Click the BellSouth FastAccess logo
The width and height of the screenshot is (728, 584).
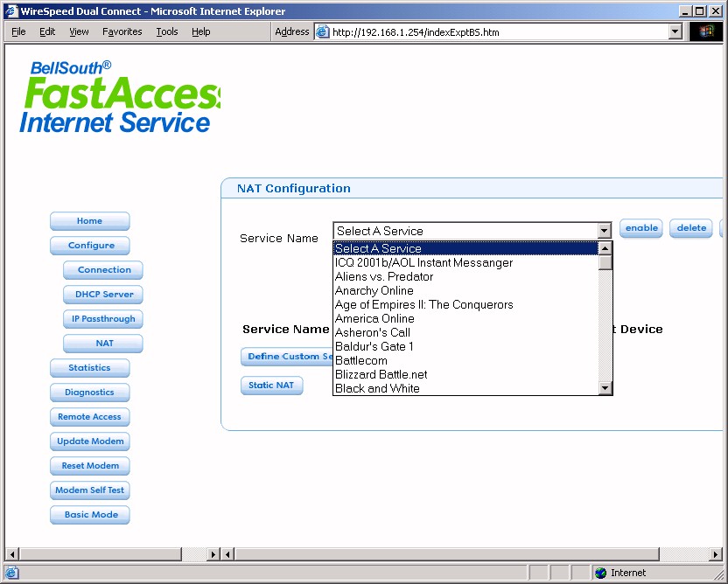pos(120,97)
